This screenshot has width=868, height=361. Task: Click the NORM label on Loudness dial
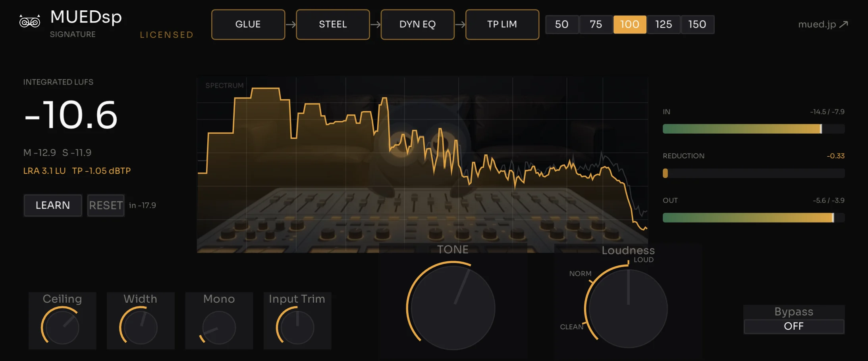pyautogui.click(x=580, y=274)
